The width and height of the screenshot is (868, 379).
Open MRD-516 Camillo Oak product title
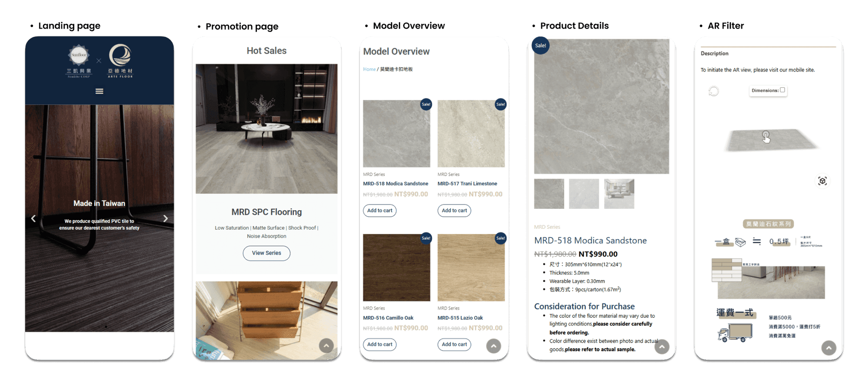388,318
